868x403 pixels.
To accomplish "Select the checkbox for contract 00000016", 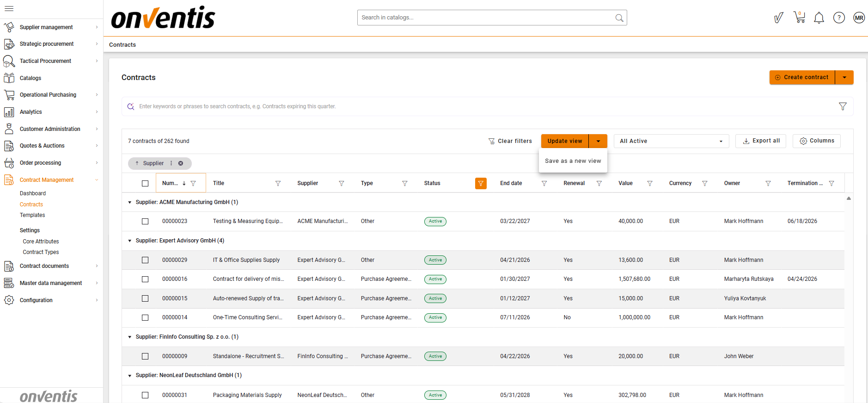I will (x=145, y=279).
